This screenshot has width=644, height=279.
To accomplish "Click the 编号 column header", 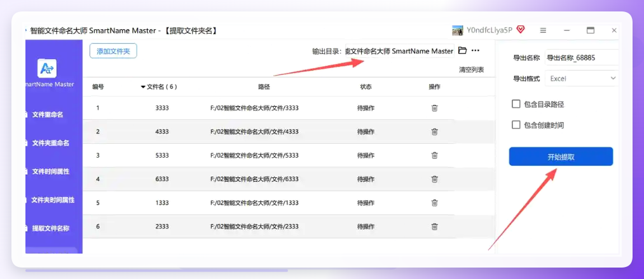I will [98, 87].
